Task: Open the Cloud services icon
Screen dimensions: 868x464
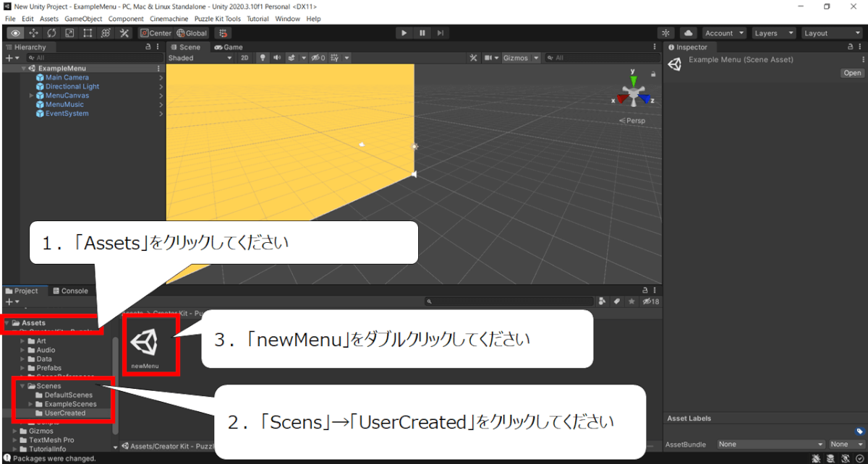Action: [688, 33]
